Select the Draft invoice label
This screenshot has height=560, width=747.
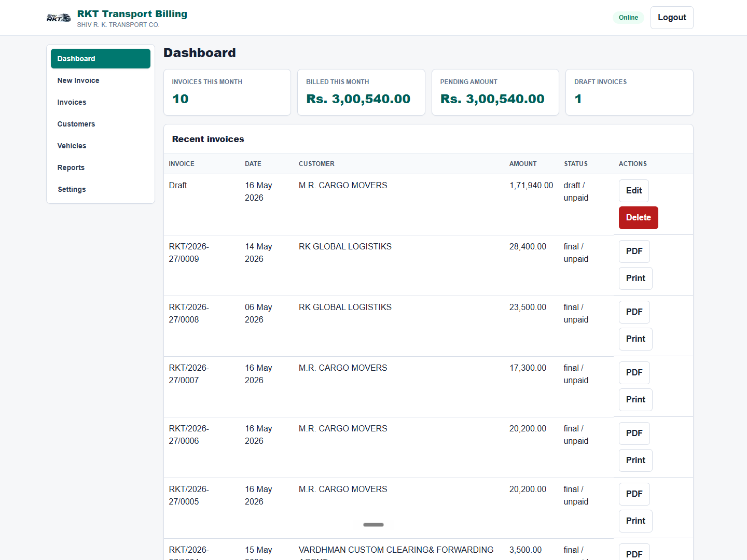tap(178, 186)
